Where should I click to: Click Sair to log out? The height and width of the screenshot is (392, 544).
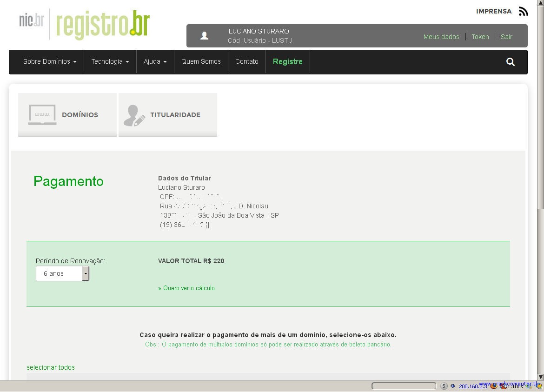[x=506, y=37]
